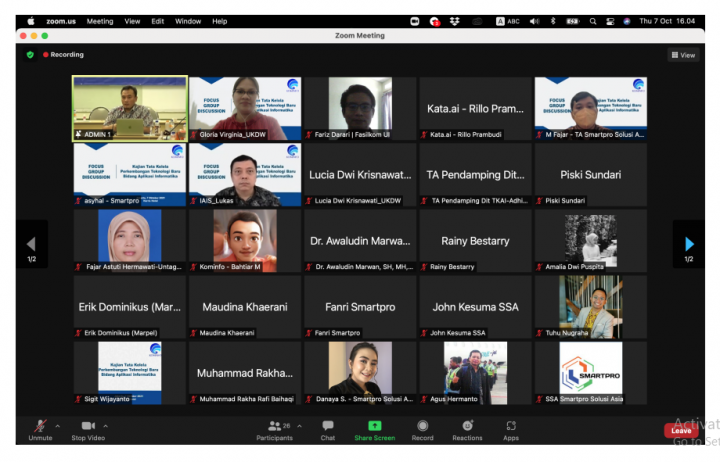Image resolution: width=720 pixels, height=462 pixels.
Task: Open macOS Spotlight search icon
Action: (593, 21)
